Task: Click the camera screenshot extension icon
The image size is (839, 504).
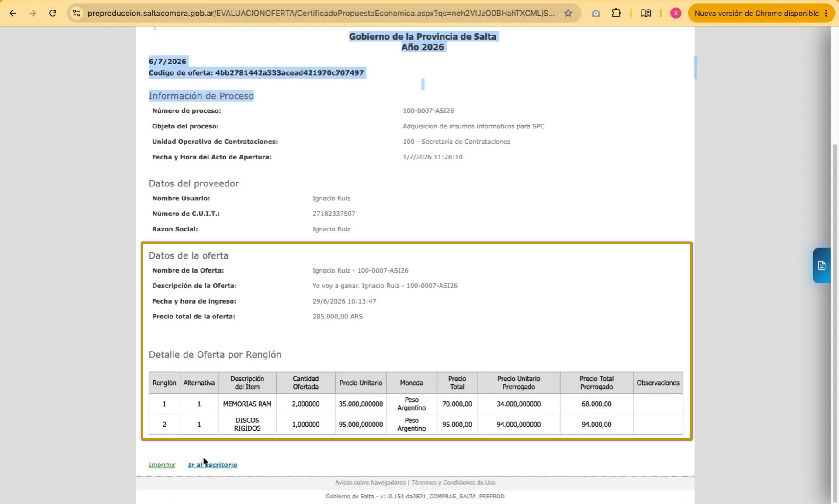Action: point(596,14)
